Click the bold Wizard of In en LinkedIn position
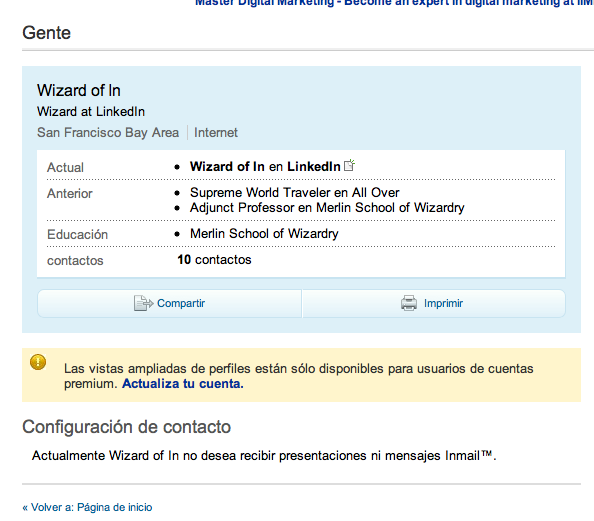This screenshot has width=594, height=521. point(265,167)
